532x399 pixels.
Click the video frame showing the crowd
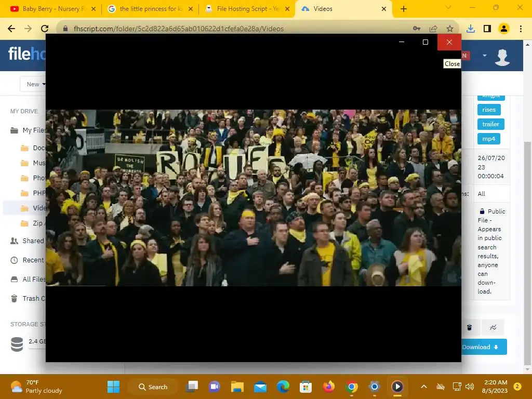coord(254,197)
